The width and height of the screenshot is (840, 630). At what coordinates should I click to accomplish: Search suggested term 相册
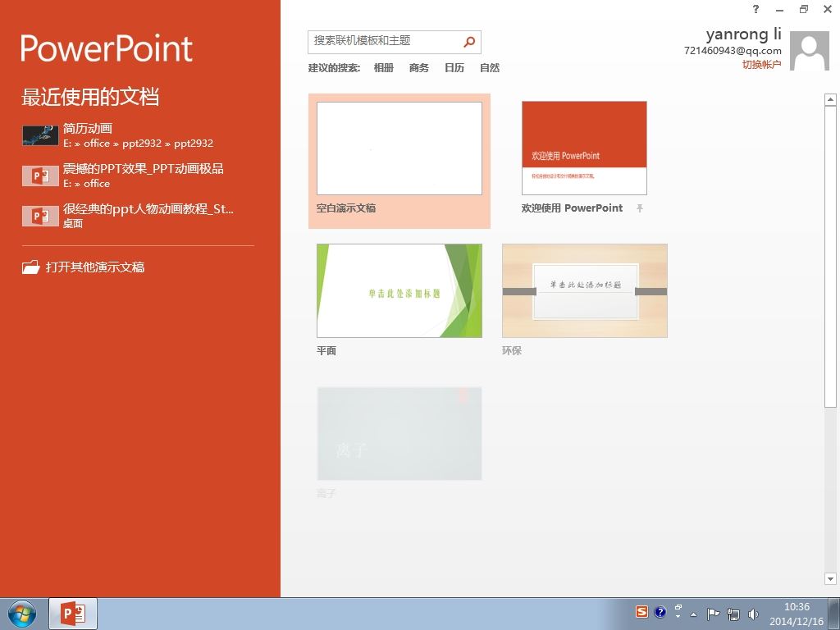click(x=384, y=68)
